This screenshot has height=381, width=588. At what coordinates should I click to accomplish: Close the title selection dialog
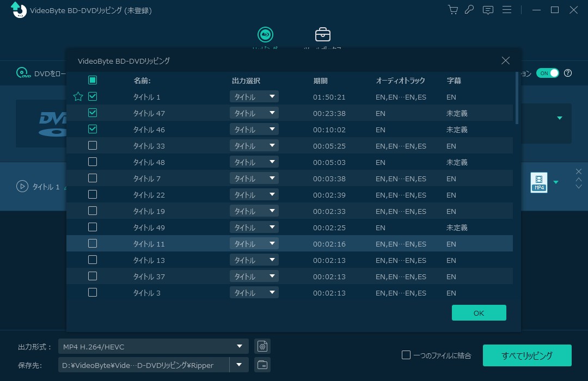505,60
